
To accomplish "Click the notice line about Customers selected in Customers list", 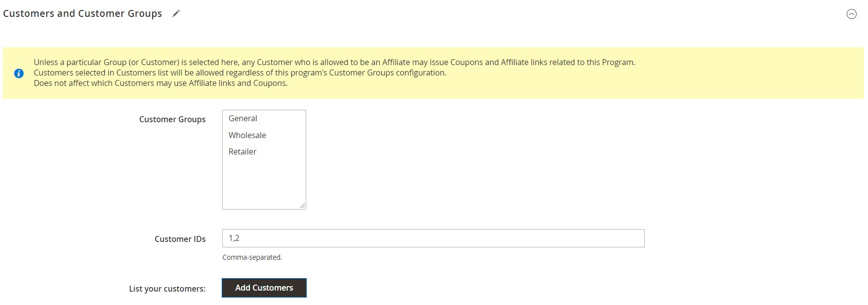I will coord(240,73).
